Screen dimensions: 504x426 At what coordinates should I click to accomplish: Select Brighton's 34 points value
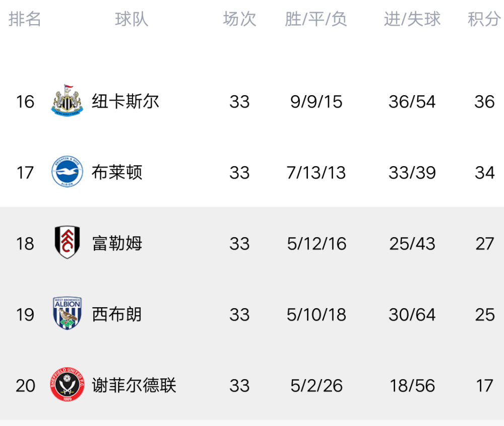[485, 173]
